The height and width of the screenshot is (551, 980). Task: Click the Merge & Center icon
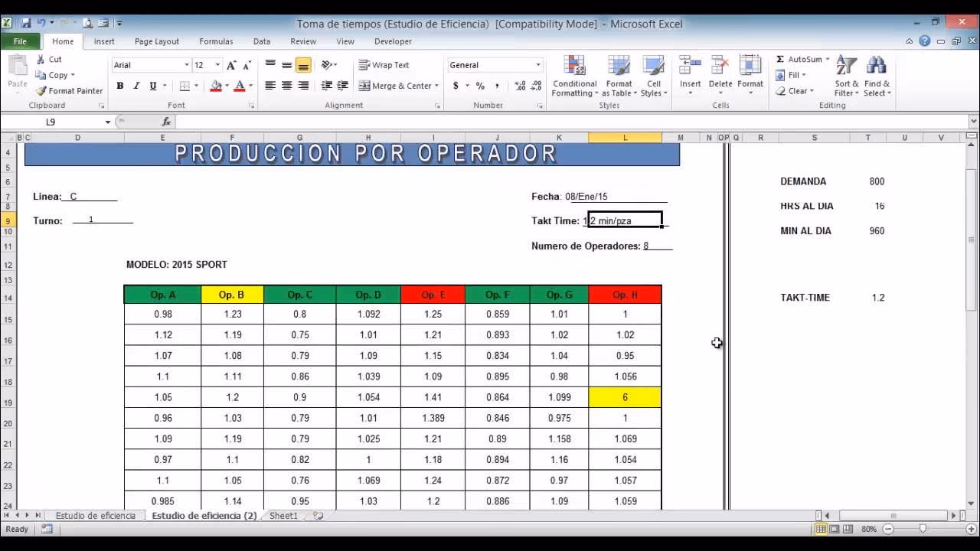364,86
